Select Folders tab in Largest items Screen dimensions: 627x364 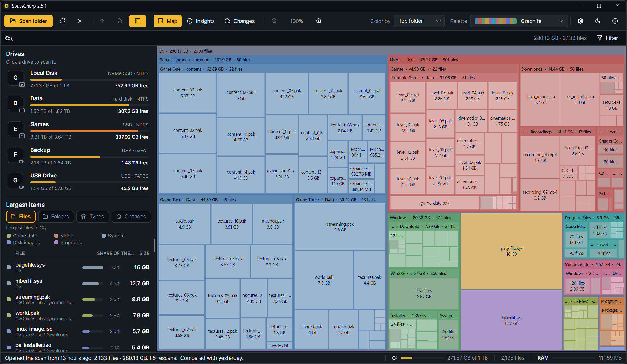tap(56, 217)
